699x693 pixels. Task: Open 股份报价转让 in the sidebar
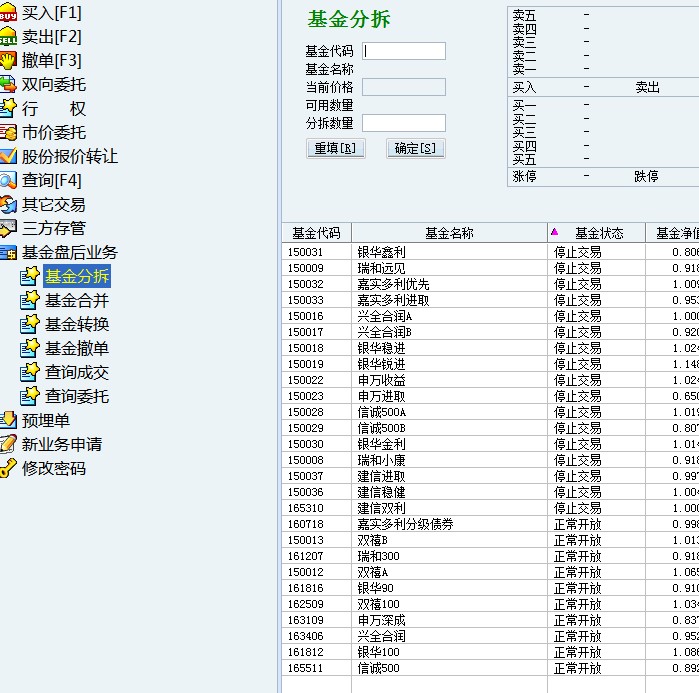pos(70,156)
